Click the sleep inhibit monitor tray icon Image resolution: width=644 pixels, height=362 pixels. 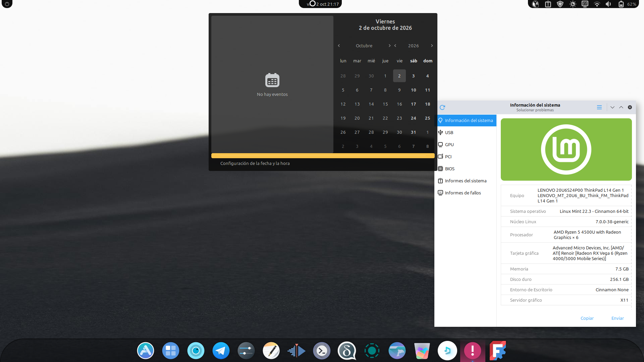pyautogui.click(x=585, y=4)
